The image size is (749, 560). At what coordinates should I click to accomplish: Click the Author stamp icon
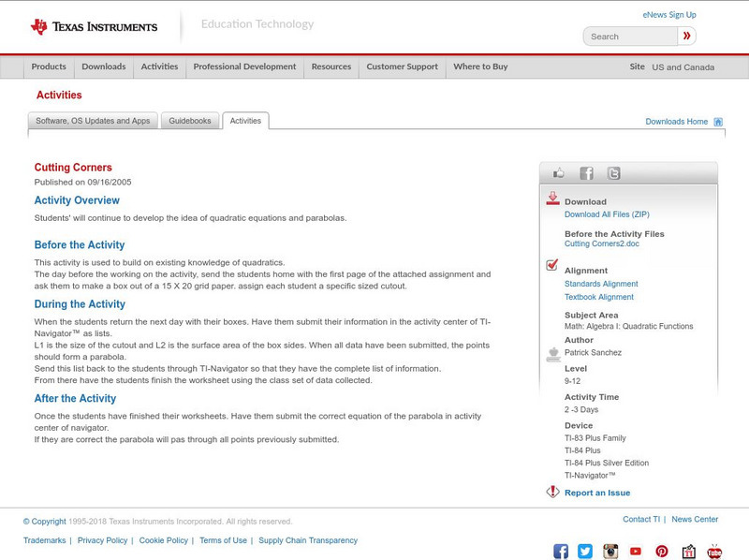(x=553, y=355)
